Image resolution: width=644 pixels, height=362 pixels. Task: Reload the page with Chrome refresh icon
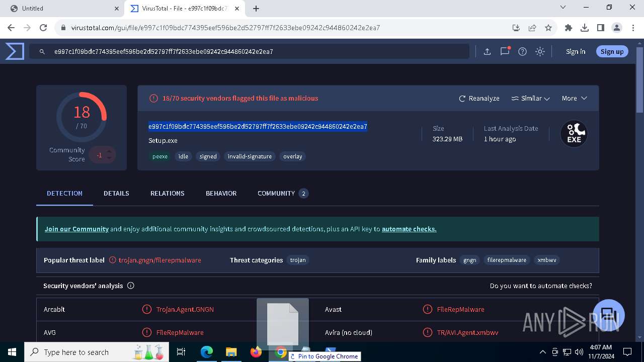point(43,28)
